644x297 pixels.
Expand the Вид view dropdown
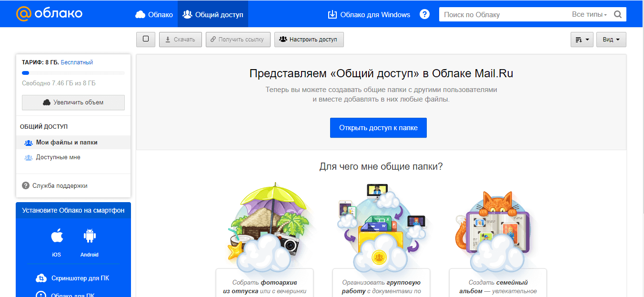click(x=611, y=40)
